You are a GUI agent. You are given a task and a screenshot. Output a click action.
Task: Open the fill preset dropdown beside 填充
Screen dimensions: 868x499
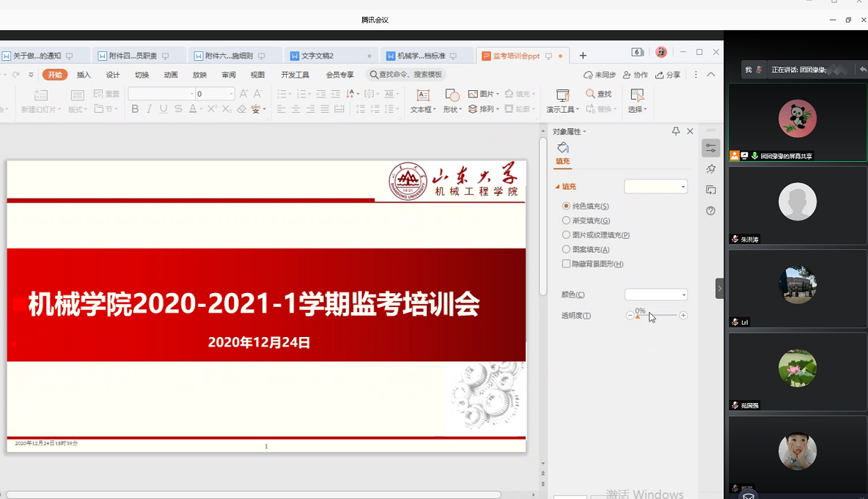coord(655,187)
